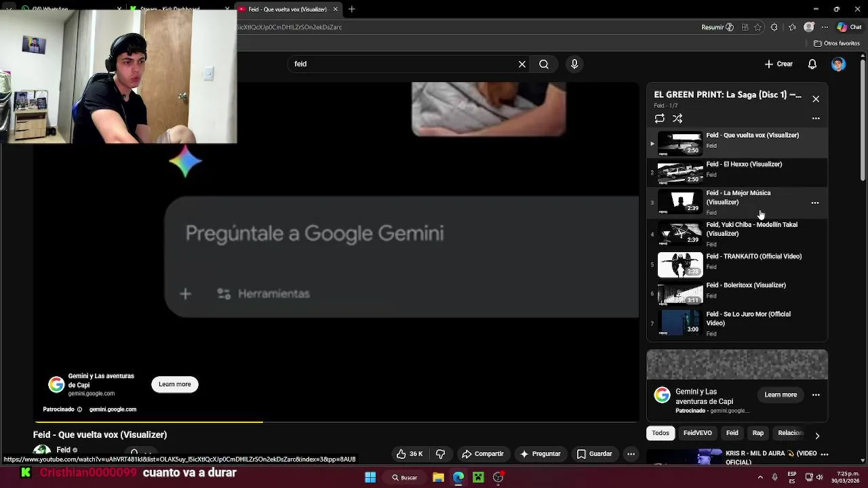Open Windows Start menu
This screenshot has height=488, width=868.
point(370,477)
